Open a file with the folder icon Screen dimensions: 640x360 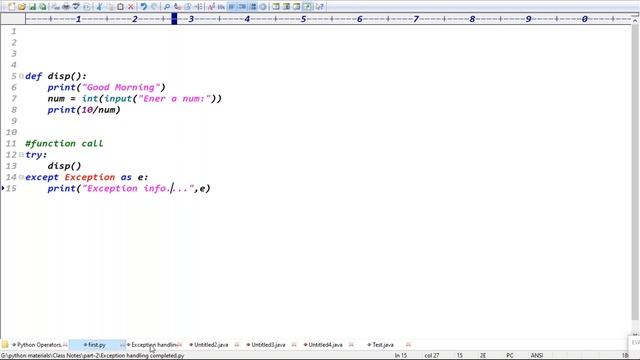[21, 7]
